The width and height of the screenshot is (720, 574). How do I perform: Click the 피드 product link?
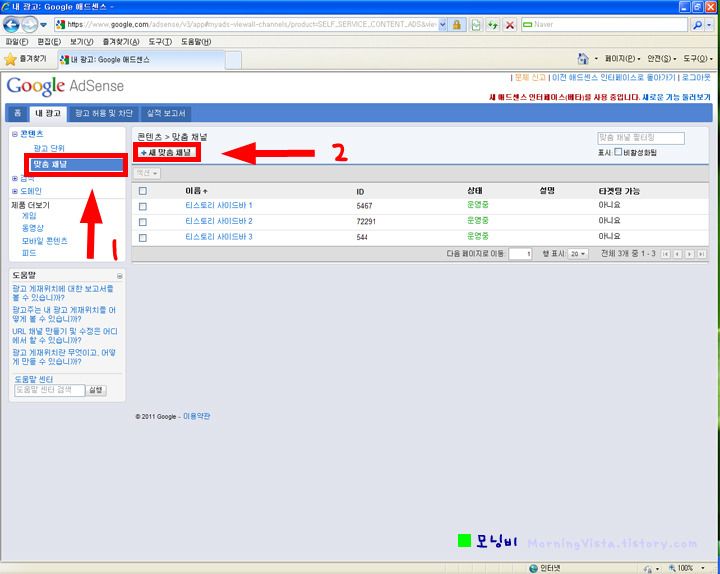click(29, 253)
